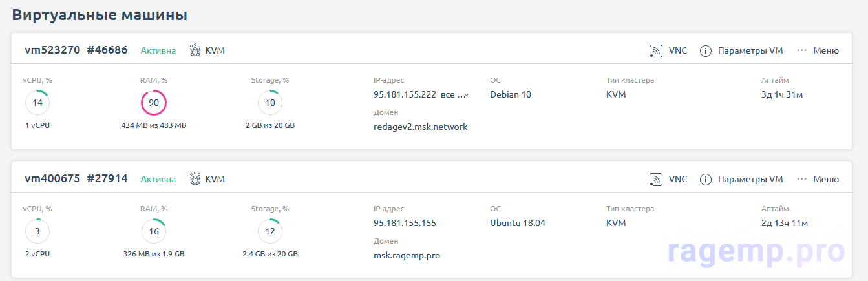The image size is (868, 281).
Task: Click the vCPU 14% usage gauge
Action: click(x=37, y=103)
